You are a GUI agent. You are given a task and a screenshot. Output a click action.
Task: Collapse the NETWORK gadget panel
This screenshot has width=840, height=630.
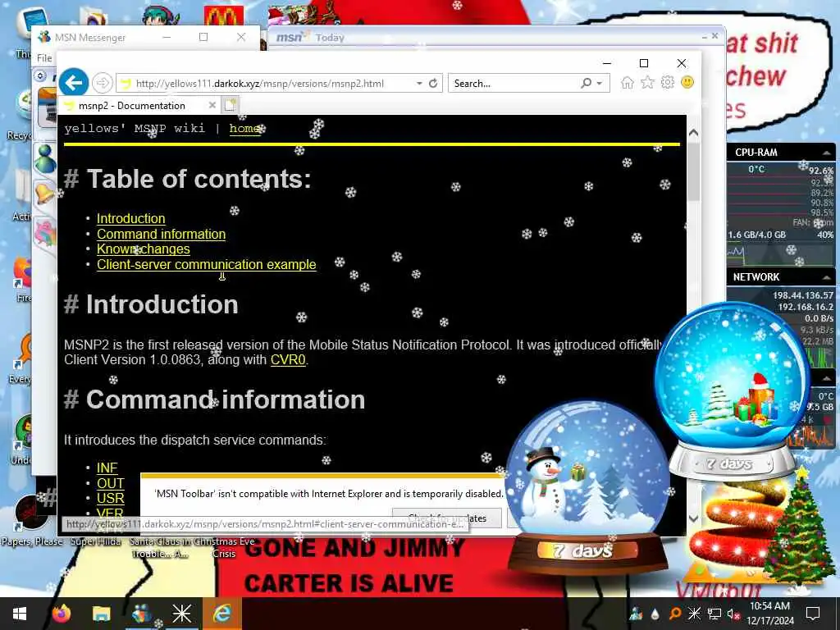(826, 277)
